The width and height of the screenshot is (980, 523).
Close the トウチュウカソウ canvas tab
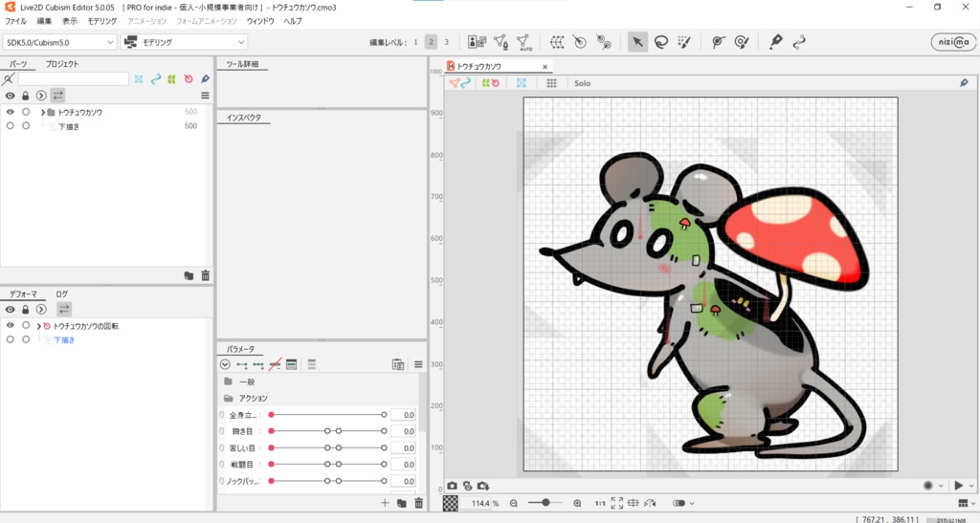[x=545, y=67]
